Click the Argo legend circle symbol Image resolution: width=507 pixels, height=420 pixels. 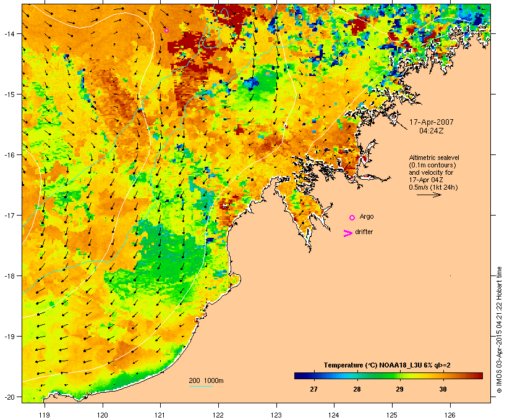[x=352, y=217]
